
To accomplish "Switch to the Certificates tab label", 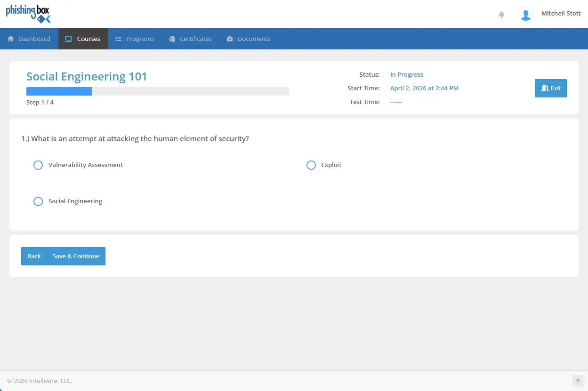I will [196, 39].
